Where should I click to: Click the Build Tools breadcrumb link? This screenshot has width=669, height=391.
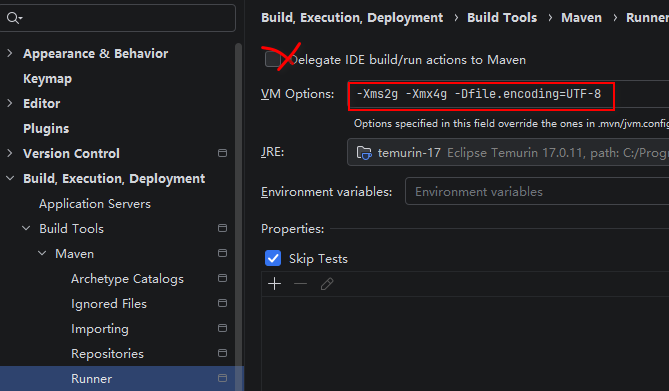(502, 18)
